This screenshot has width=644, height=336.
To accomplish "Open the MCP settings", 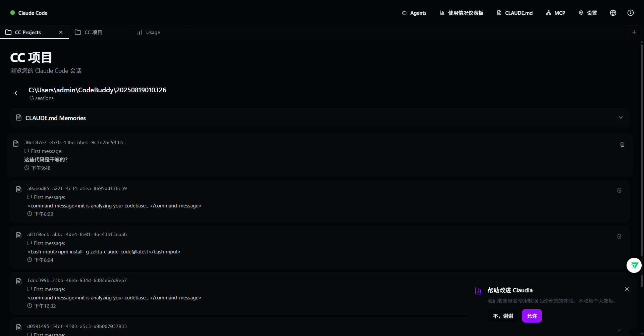I will pos(556,13).
